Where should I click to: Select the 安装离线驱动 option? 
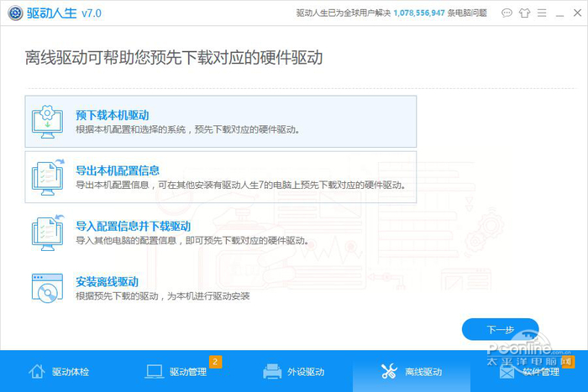pyautogui.click(x=220, y=288)
